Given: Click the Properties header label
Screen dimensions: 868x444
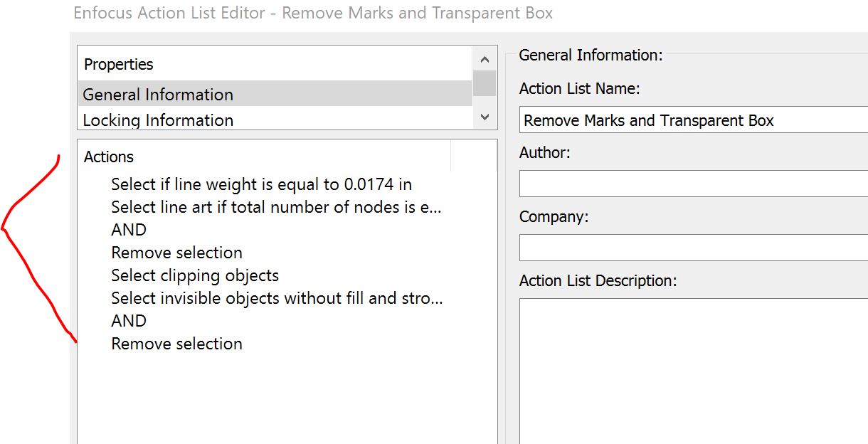Looking at the screenshot, I should (119, 64).
